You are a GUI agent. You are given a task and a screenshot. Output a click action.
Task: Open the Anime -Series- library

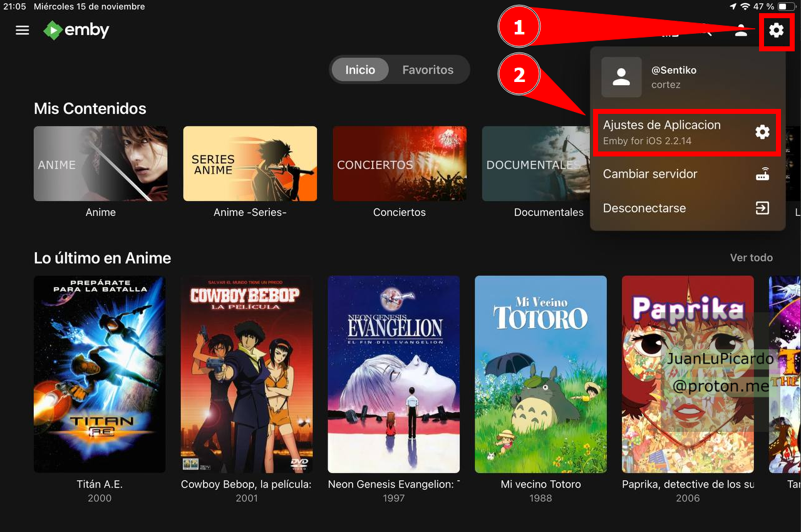point(250,164)
